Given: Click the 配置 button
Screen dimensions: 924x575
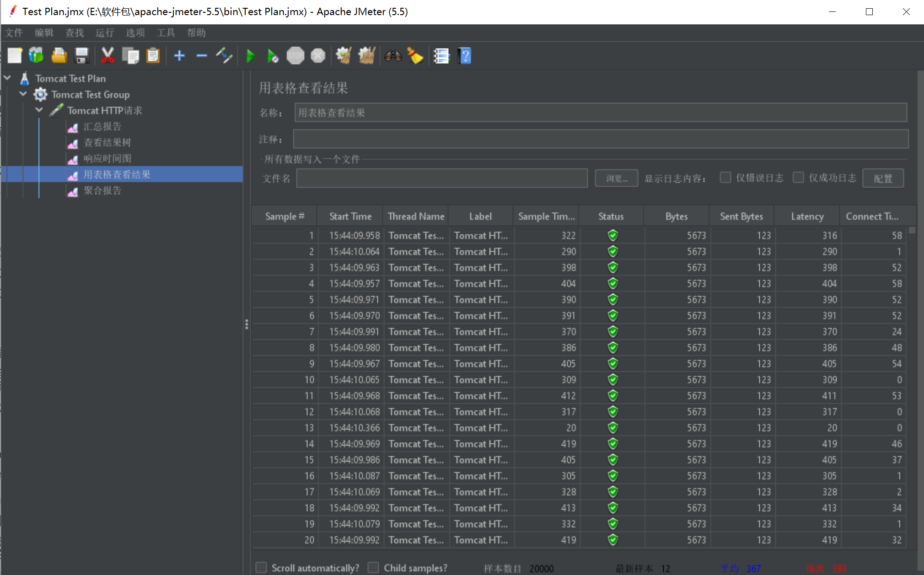Looking at the screenshot, I should [883, 178].
